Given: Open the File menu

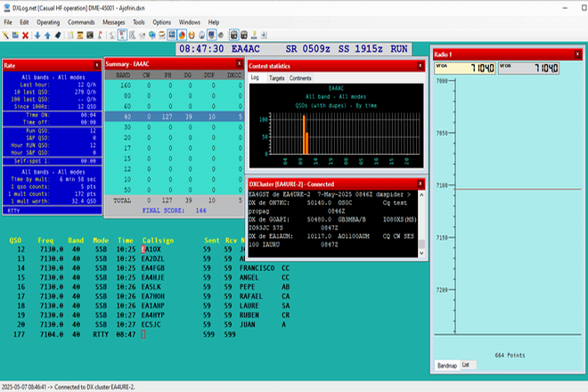Looking at the screenshot, I should click(8, 22).
